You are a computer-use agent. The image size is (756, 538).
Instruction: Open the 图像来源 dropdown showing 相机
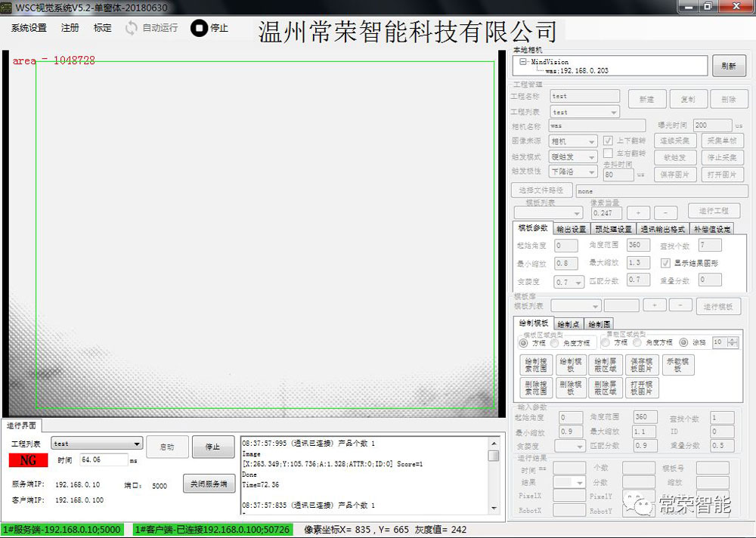coord(574,141)
